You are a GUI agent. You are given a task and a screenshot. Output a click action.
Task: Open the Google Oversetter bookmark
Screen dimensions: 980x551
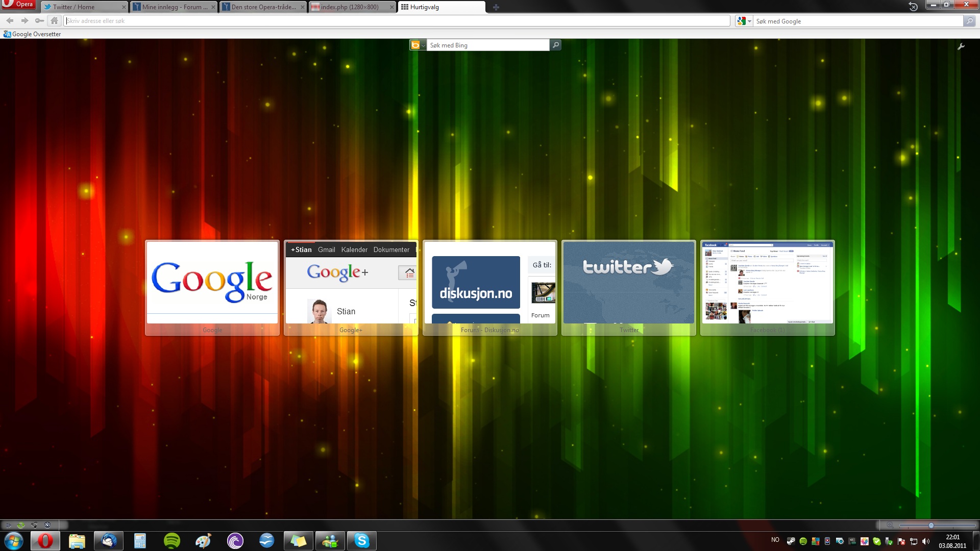tap(32, 34)
